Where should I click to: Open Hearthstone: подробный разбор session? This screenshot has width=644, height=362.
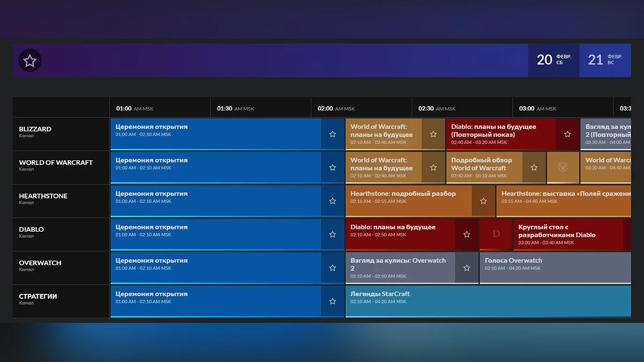click(x=409, y=201)
